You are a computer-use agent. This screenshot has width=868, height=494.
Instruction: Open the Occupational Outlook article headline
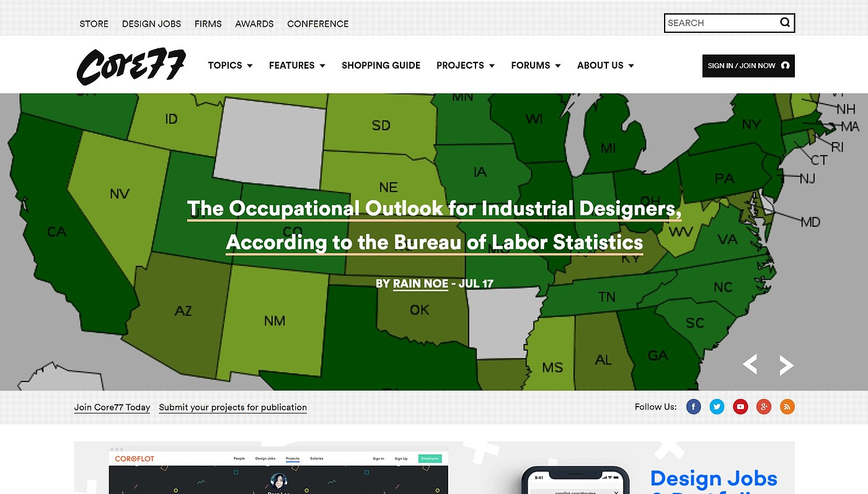click(x=434, y=225)
